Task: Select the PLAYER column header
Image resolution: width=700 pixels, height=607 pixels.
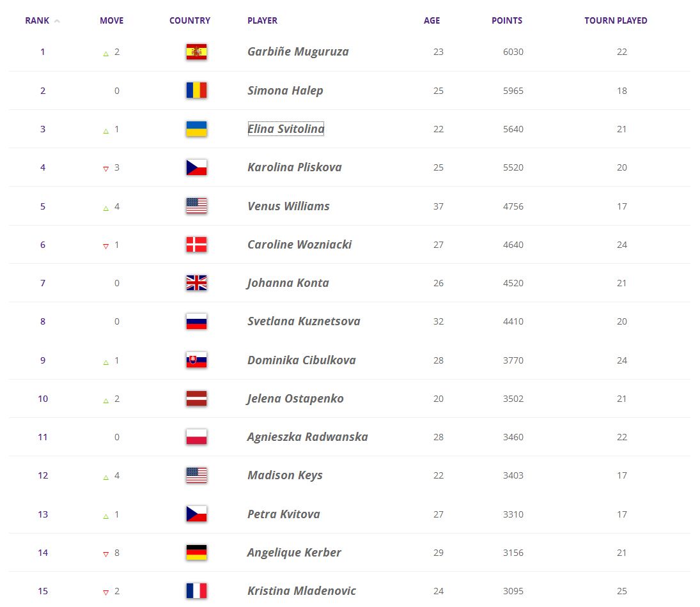Action: tap(263, 20)
